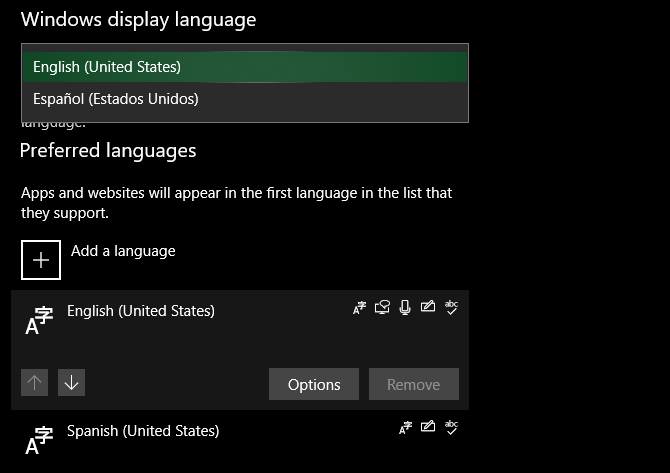The image size is (670, 473).
Task: Click the Add a language label
Action: click(123, 251)
